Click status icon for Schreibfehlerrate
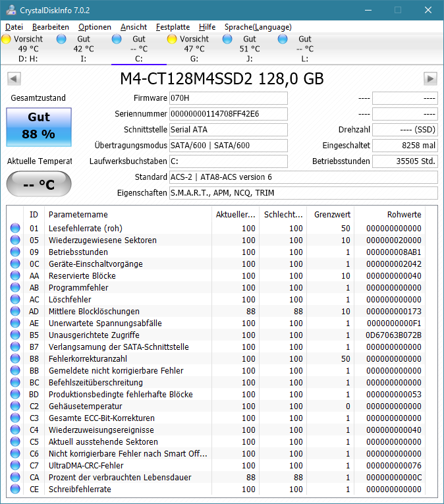This screenshot has height=504, width=444. [x=15, y=490]
